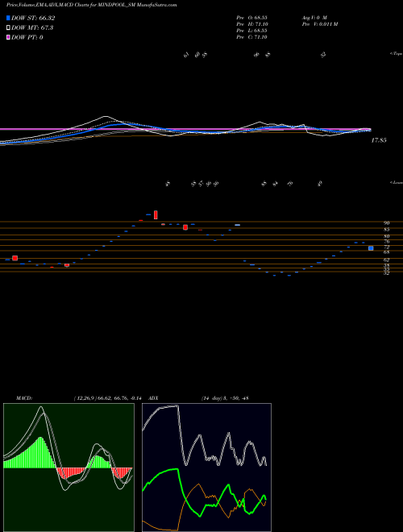Click the 'Pre H: 71.10' value
The height and width of the screenshot is (532, 403).
tap(251, 24)
